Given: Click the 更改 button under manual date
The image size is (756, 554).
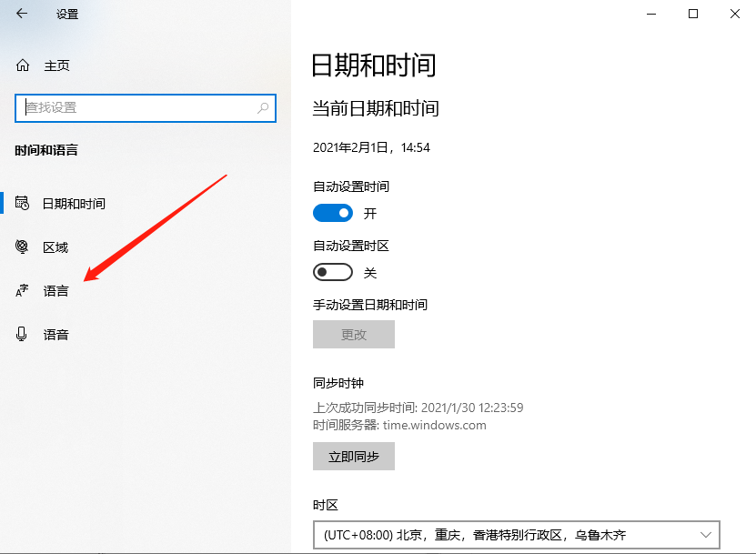Looking at the screenshot, I should click(x=353, y=334).
